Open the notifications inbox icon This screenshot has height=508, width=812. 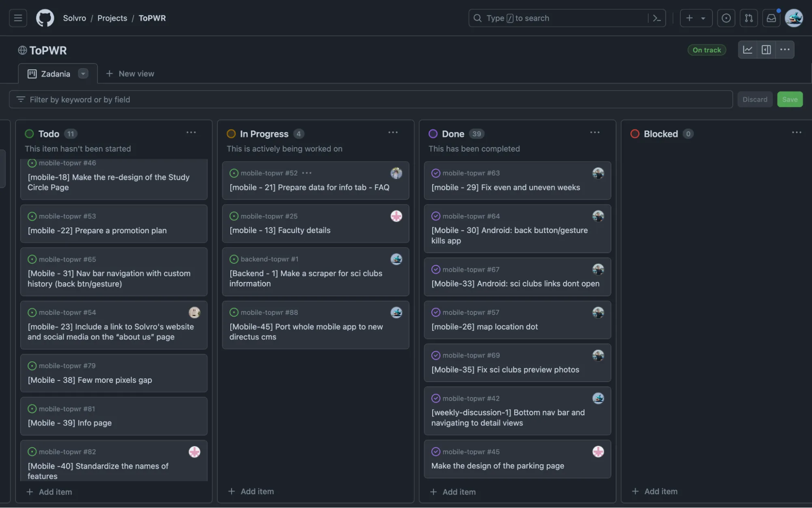pos(771,18)
